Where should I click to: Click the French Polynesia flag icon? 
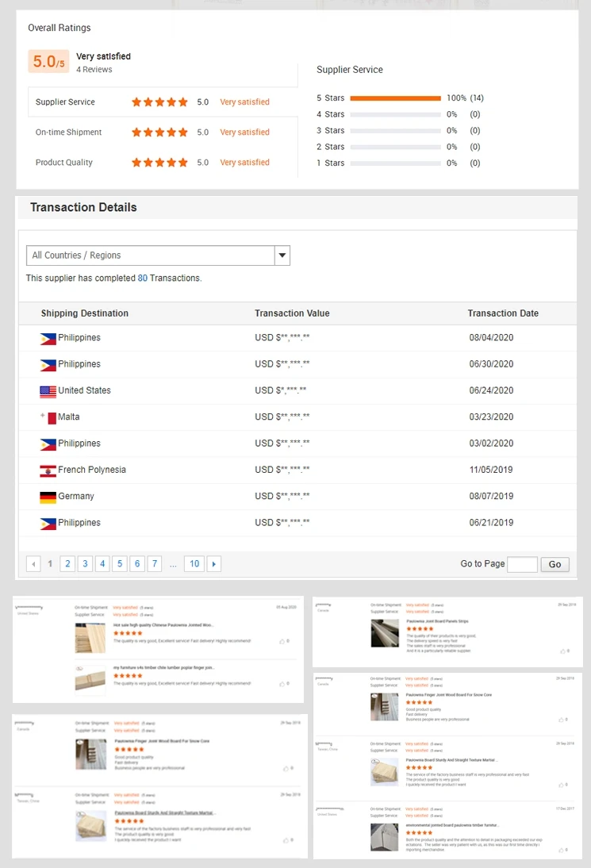pos(48,470)
